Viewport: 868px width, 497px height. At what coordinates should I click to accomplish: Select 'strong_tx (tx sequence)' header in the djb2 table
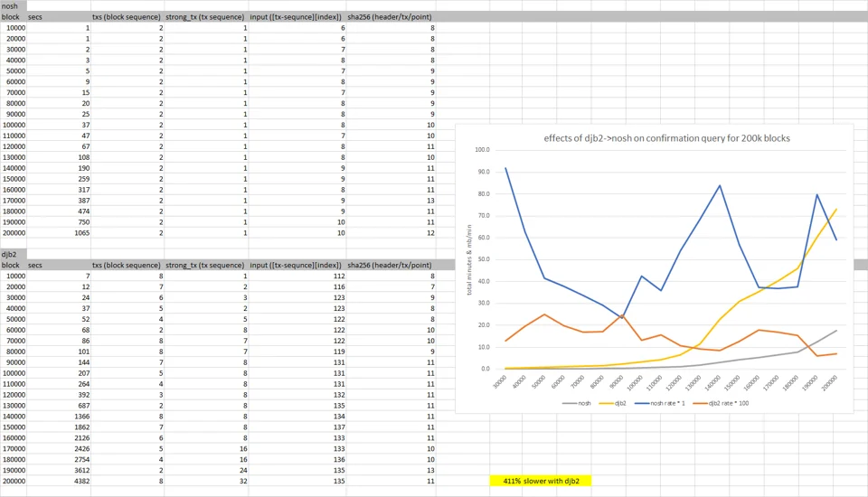pyautogui.click(x=206, y=265)
